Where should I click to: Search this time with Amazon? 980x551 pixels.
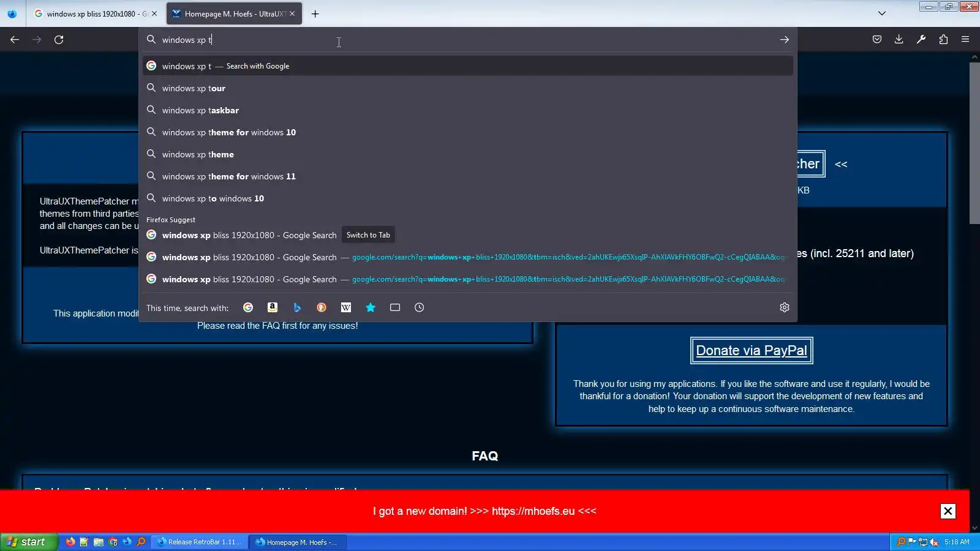click(x=273, y=307)
